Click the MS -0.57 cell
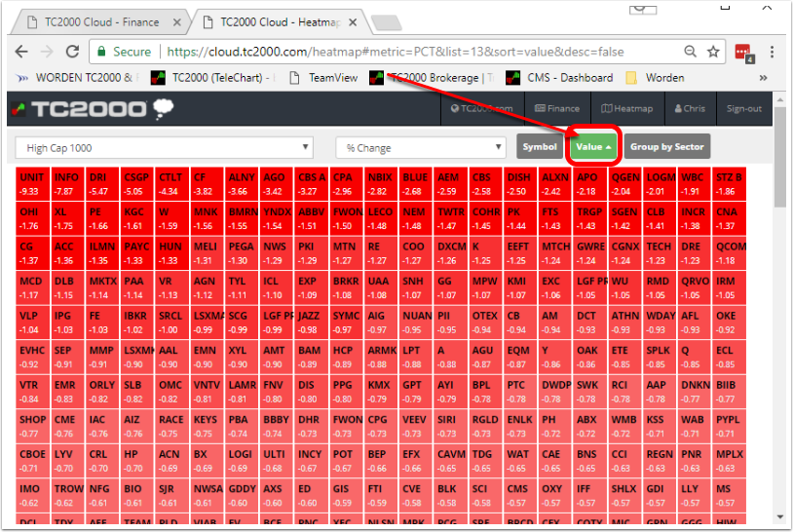This screenshot has height=532, width=793. tap(731, 496)
